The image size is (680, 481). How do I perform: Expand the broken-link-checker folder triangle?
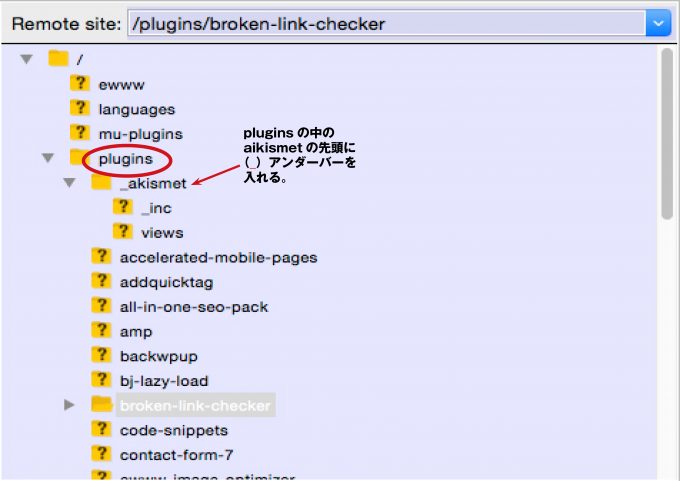pos(69,405)
